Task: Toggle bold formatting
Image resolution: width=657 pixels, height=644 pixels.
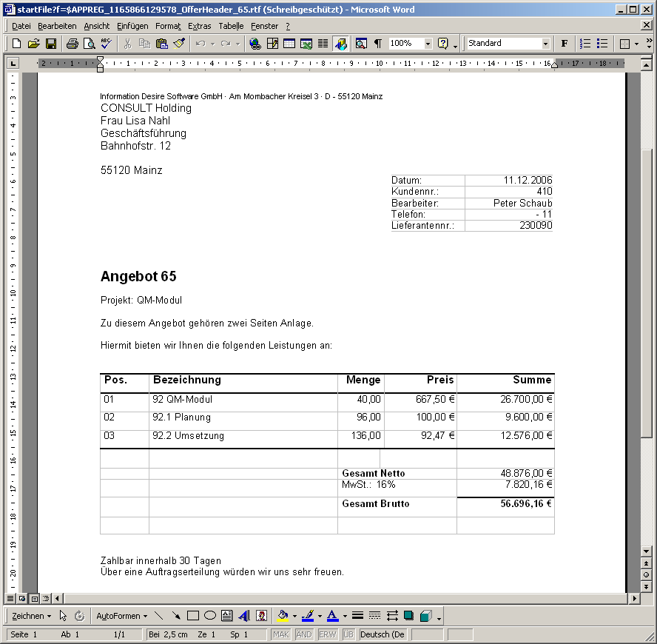Action: pyautogui.click(x=565, y=44)
